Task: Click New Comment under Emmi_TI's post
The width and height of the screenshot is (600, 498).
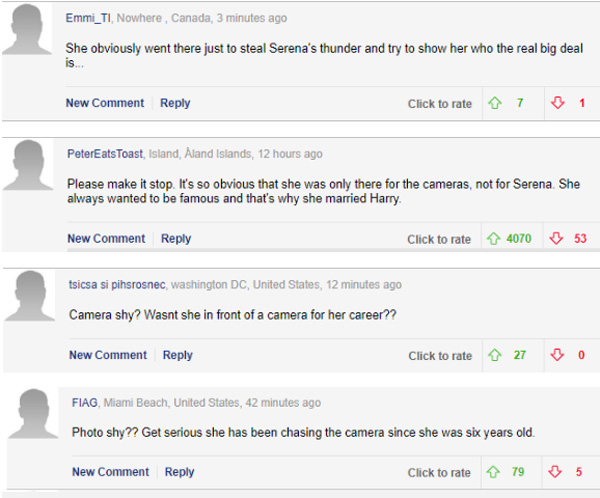Action: tap(105, 103)
